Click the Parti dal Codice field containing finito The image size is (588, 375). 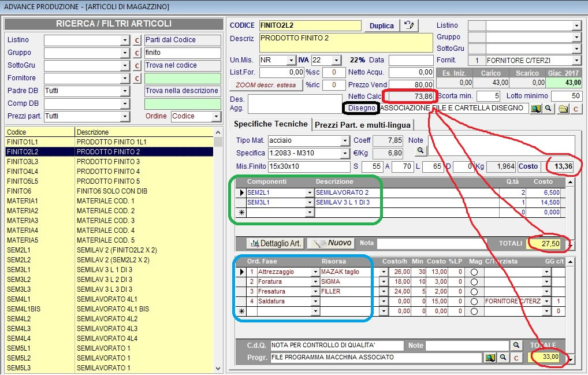pos(183,53)
